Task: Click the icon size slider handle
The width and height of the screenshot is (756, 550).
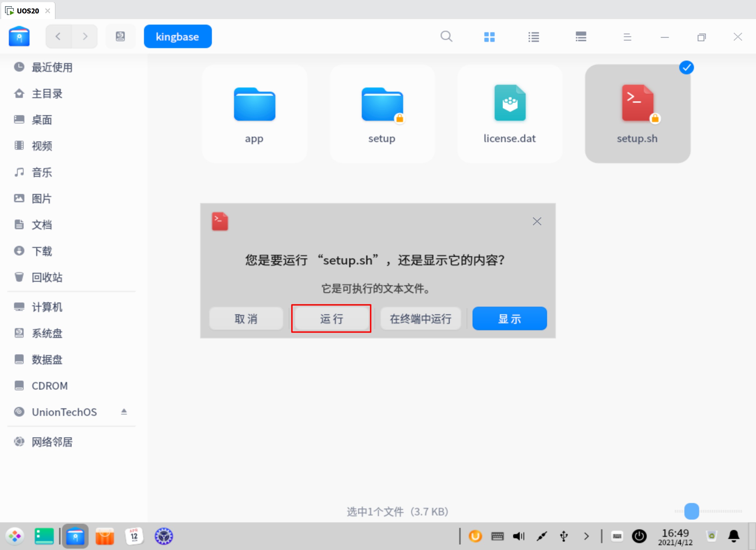Action: [691, 511]
